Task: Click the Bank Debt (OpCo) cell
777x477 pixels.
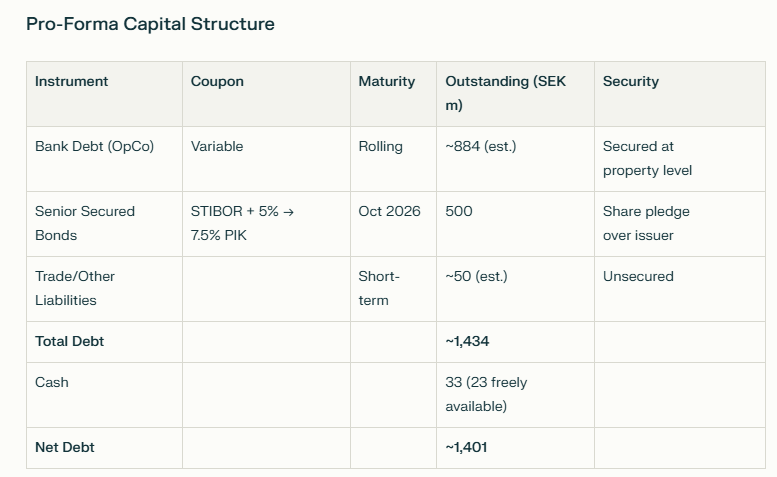Action: click(x=85, y=146)
